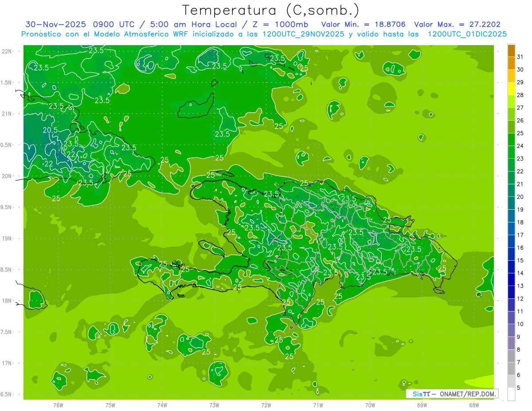
Task: Click the "19N" latitude axis label
Action: click(x=7, y=239)
